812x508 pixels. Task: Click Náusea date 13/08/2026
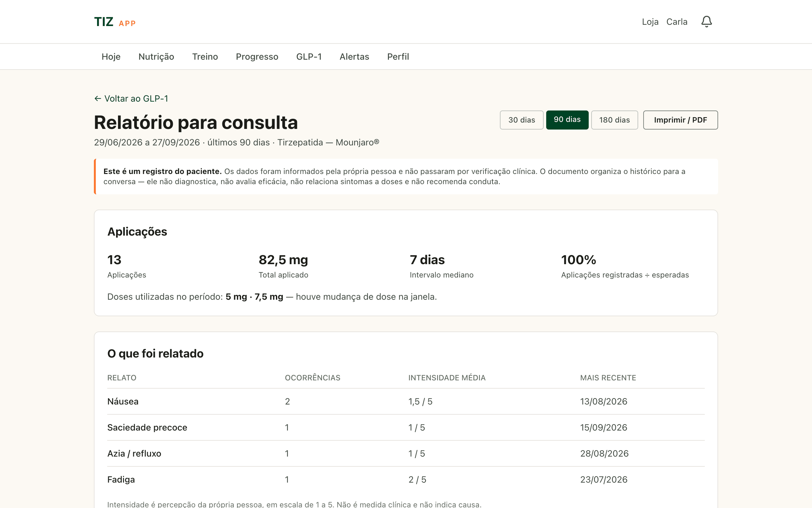click(604, 402)
